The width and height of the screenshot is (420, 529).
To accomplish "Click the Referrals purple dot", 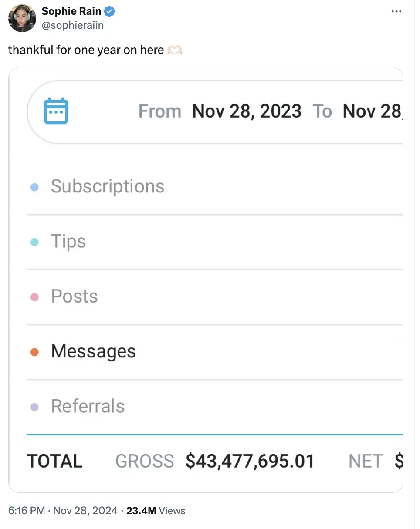I will 35,407.
